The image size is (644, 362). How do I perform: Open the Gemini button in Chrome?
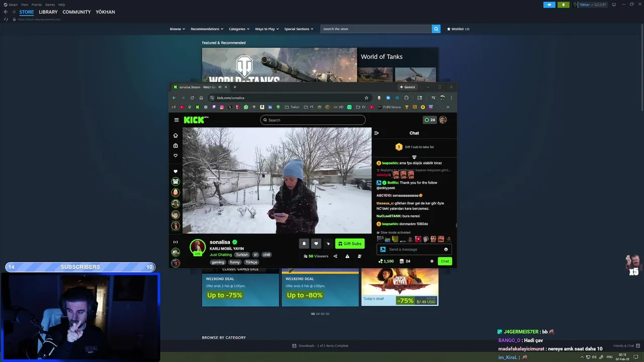point(408,87)
